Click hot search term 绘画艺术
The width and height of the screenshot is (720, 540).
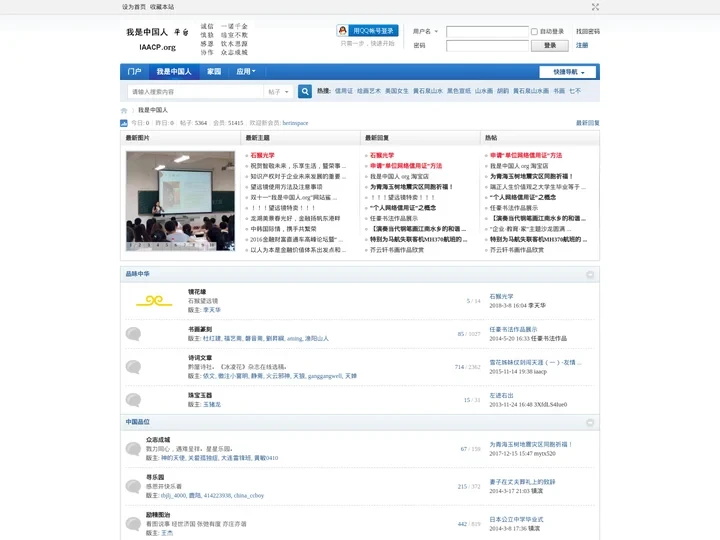coord(369,91)
